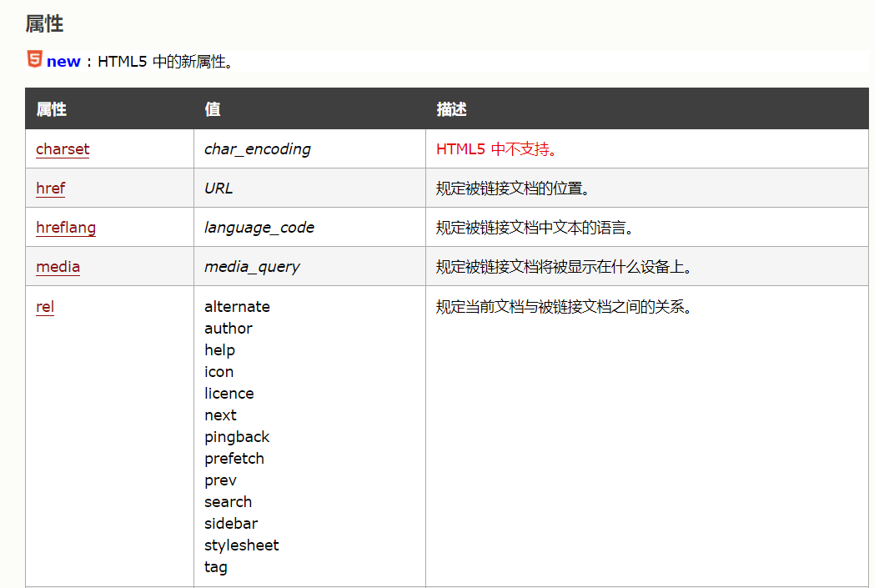Click the language_code value text
874x588 pixels.
click(261, 227)
